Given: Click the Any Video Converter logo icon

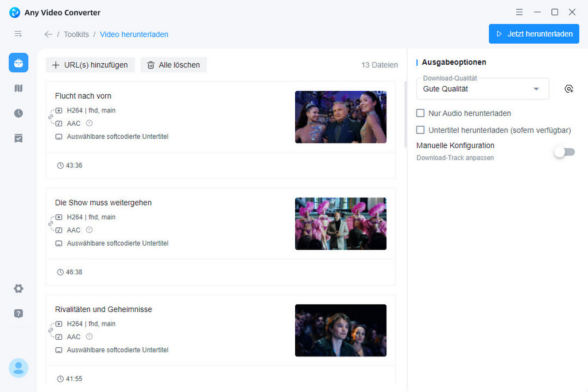Looking at the screenshot, I should pyautogui.click(x=14, y=13).
